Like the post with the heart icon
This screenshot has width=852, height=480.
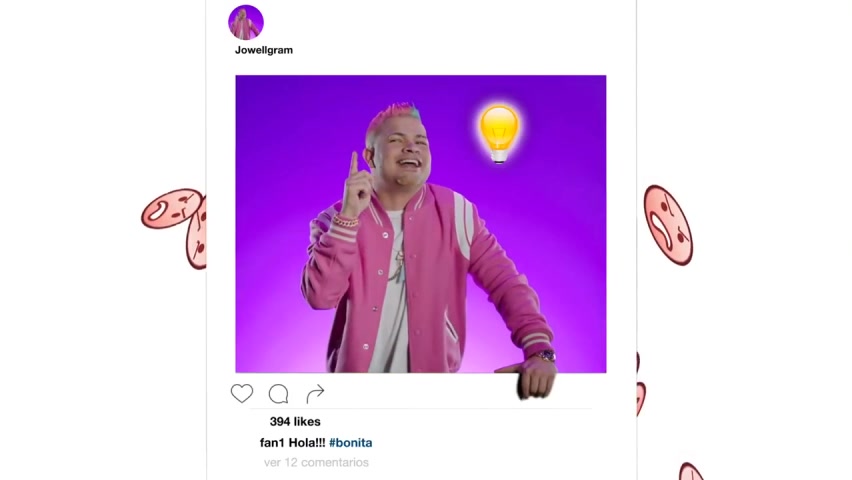click(x=242, y=394)
